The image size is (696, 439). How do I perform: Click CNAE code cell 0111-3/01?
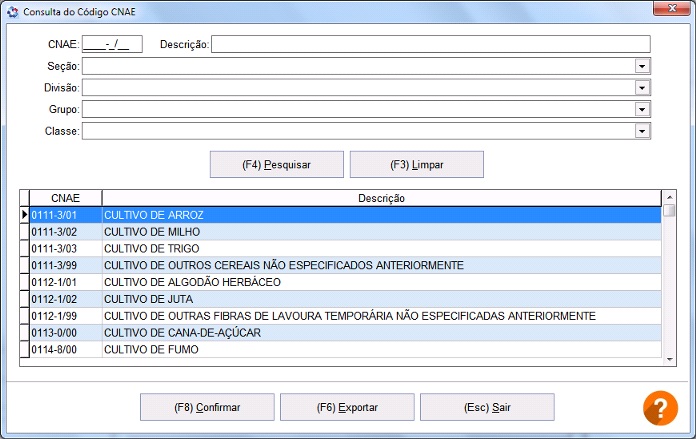pos(66,215)
